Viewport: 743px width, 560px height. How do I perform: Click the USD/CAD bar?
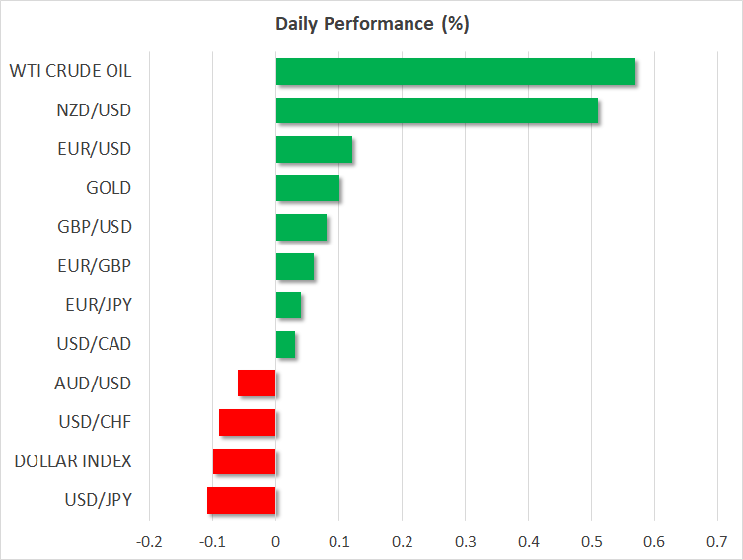click(x=285, y=344)
